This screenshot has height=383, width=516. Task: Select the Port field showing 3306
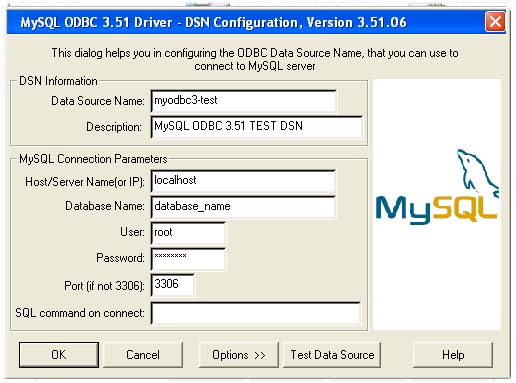(x=173, y=285)
